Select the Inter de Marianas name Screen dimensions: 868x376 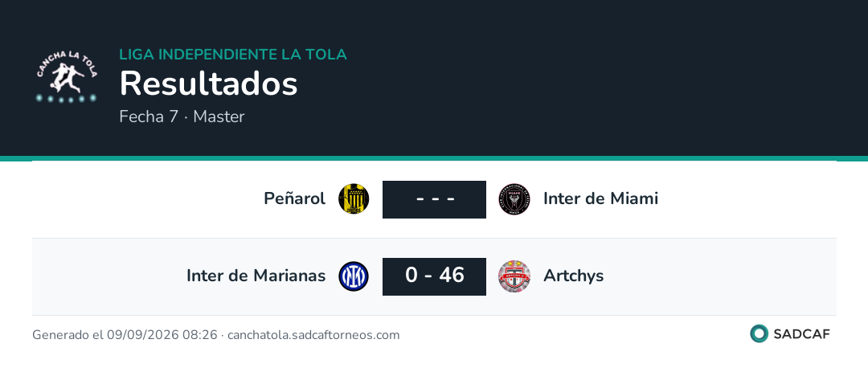click(256, 276)
